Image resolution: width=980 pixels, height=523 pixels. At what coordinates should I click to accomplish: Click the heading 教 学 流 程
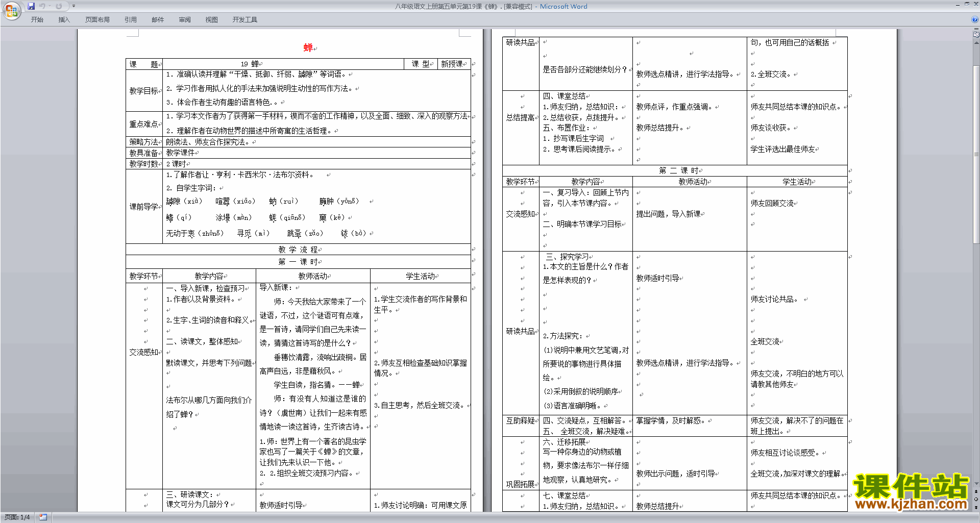[298, 250]
